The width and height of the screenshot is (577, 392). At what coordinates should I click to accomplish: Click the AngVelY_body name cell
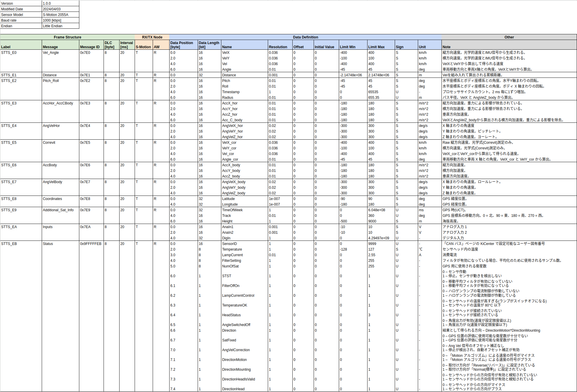point(244,188)
